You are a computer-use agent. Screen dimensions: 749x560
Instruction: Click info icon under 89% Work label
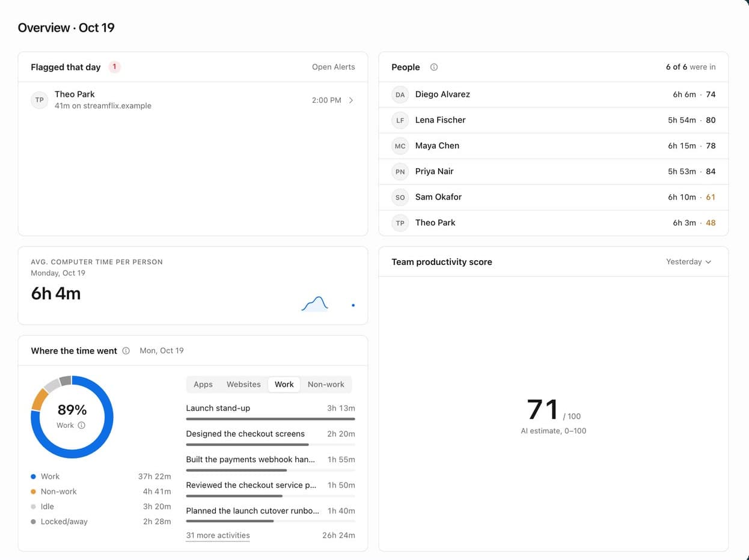(82, 425)
